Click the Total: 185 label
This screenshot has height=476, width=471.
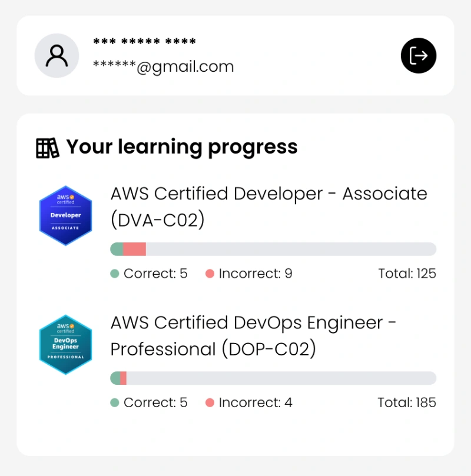407,402
